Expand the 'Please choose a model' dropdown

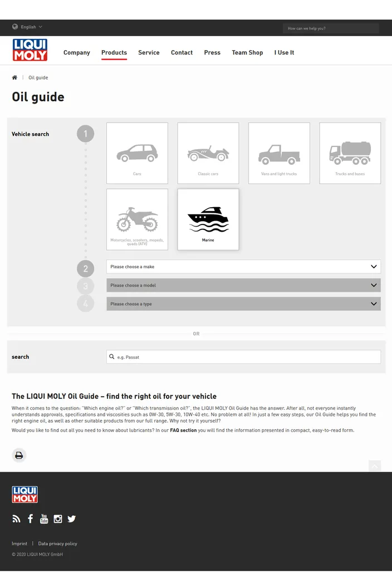click(243, 286)
